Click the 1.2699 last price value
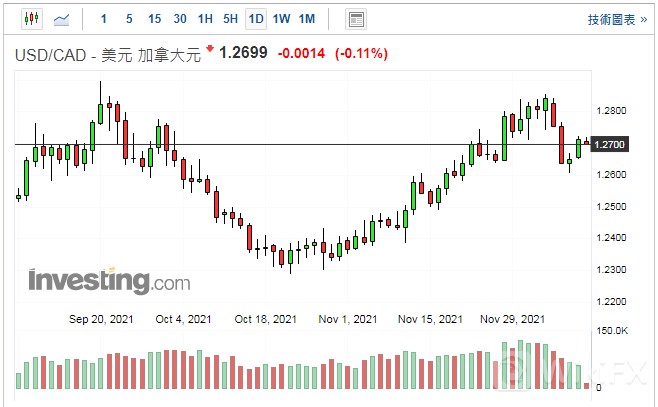This screenshot has width=658, height=407. pos(243,53)
